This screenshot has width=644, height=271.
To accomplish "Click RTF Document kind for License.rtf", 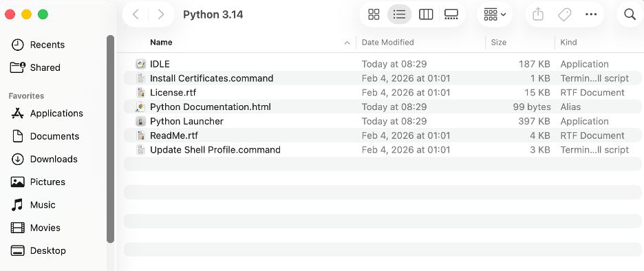I will (x=592, y=93).
